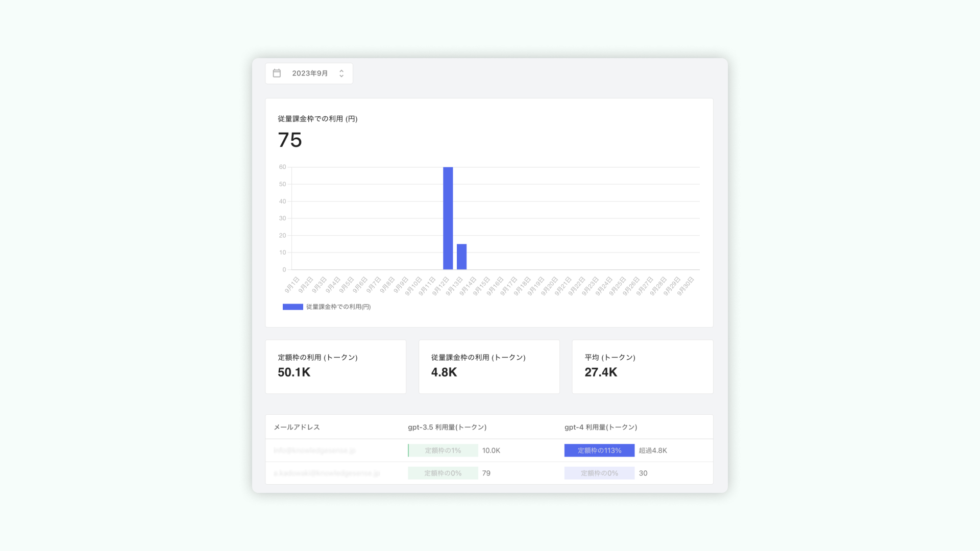Viewport: 980px width, 551px height.
Task: Click the up-down chevron in the date selector
Action: coord(341,73)
